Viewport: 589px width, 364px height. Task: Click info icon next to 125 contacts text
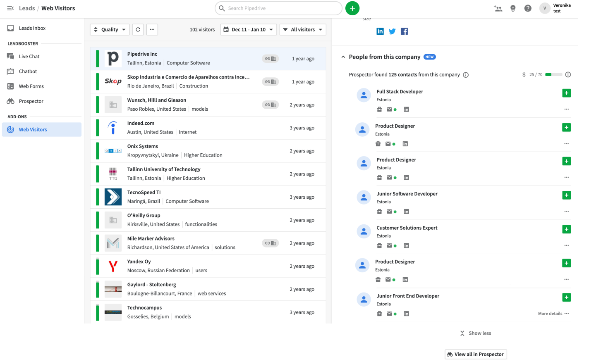[x=466, y=75]
